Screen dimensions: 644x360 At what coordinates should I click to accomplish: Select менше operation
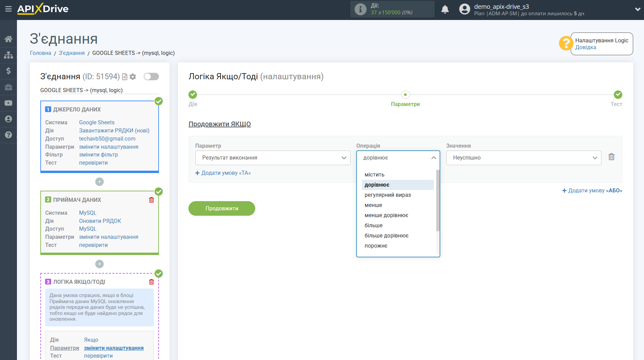(x=398, y=205)
